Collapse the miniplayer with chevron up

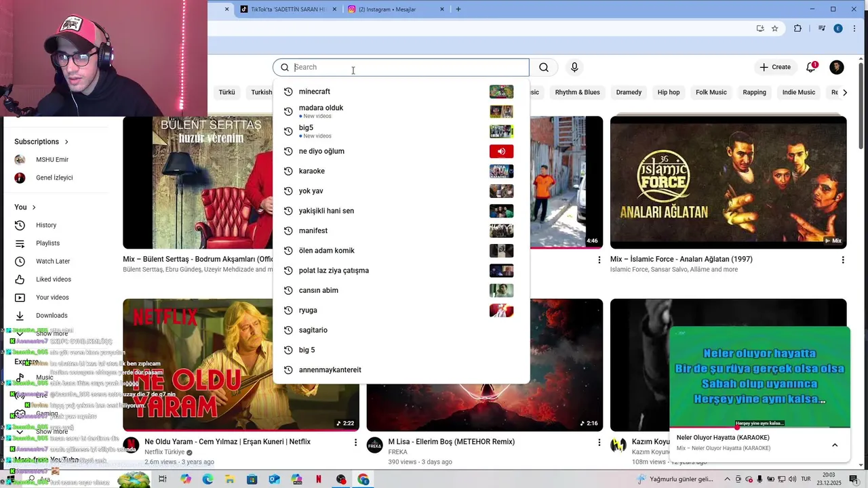[x=835, y=445]
